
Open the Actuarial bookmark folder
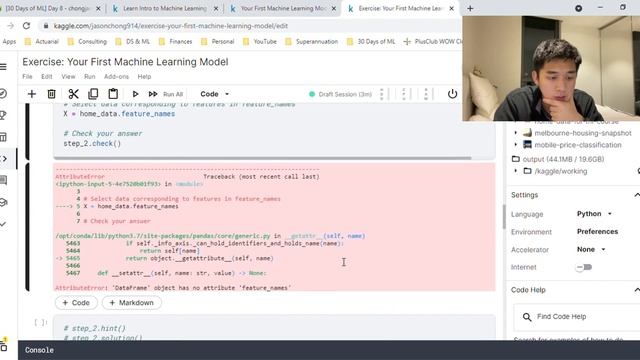point(42,42)
